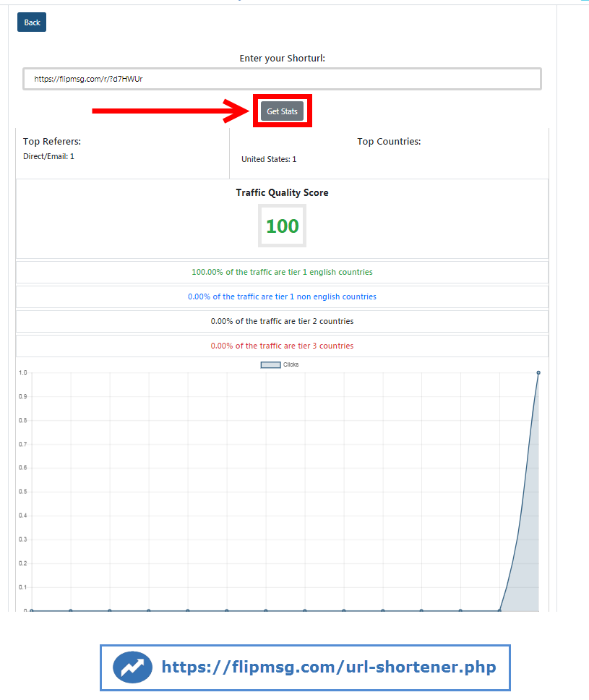This screenshot has height=700, width=589.
Task: Click the tier 1 english countries line
Action: click(282, 272)
